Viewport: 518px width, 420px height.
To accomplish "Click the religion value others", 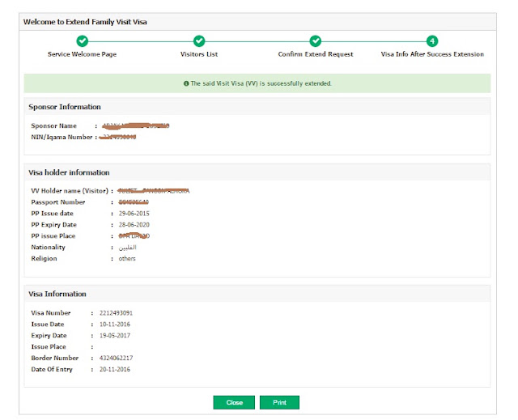I will pyautogui.click(x=127, y=258).
